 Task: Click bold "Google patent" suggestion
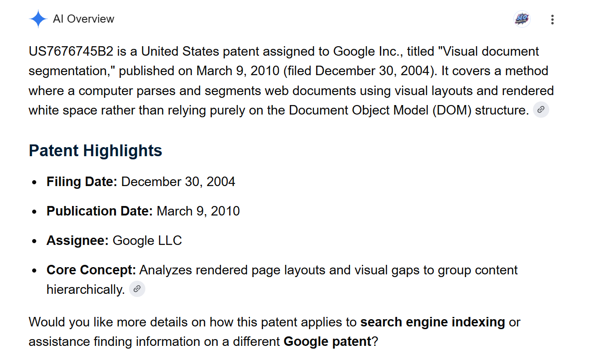pos(327,341)
